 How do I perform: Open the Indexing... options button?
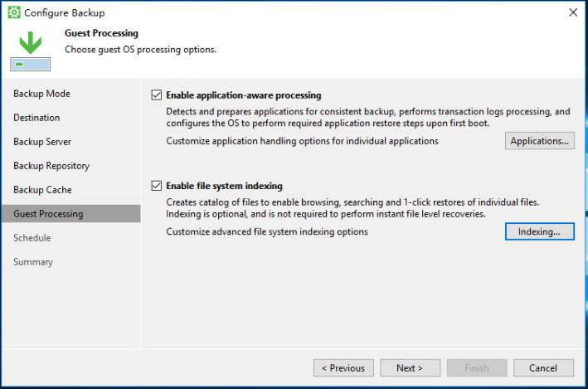coord(539,231)
